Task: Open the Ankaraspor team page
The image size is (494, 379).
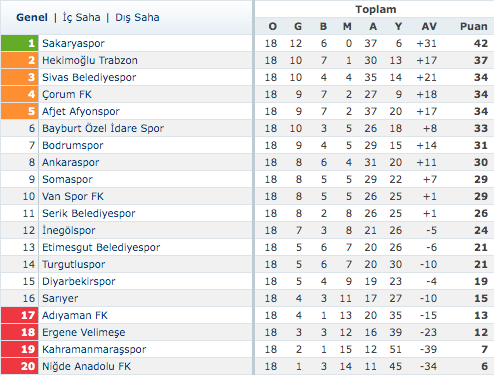Action: (71, 162)
